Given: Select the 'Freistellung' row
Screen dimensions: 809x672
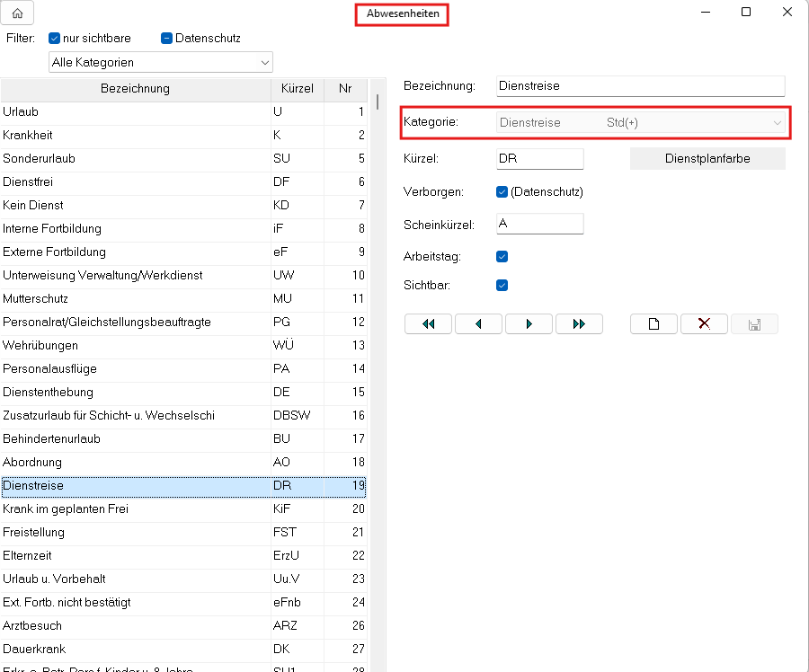Looking at the screenshot, I should click(183, 532).
